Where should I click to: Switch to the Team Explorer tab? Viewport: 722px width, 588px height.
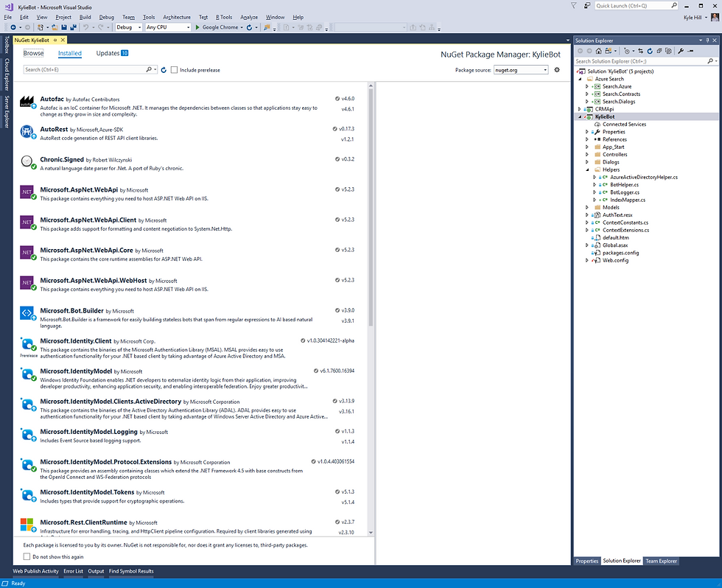click(662, 561)
